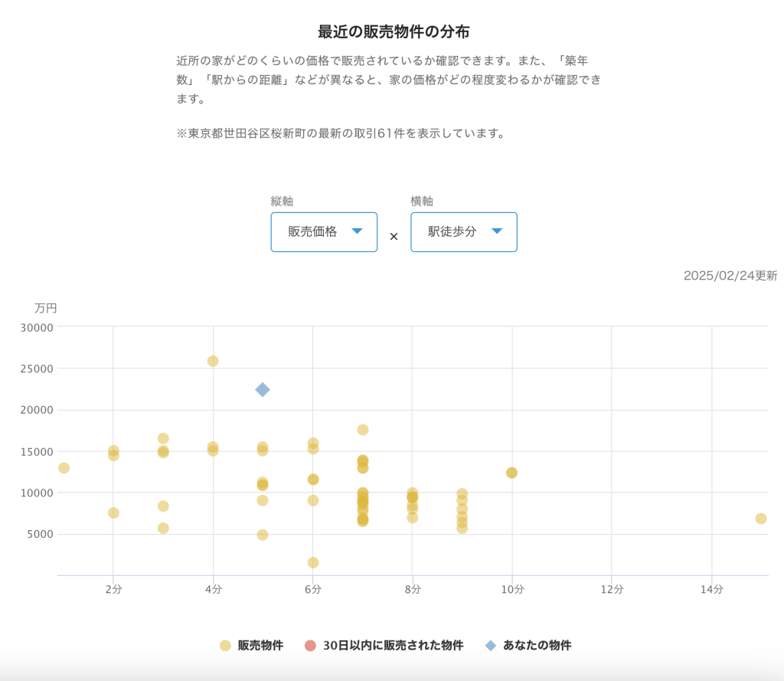The width and height of the screenshot is (784, 681).
Task: Select the topmost data point at 7分
Action: pos(363,430)
